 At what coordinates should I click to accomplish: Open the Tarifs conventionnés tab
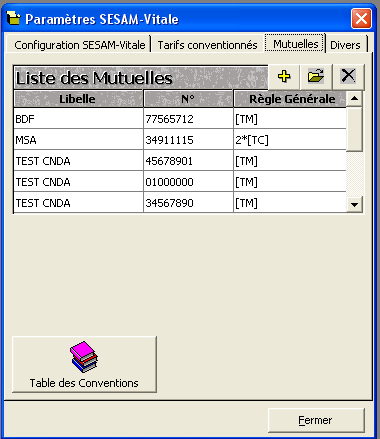pyautogui.click(x=207, y=45)
